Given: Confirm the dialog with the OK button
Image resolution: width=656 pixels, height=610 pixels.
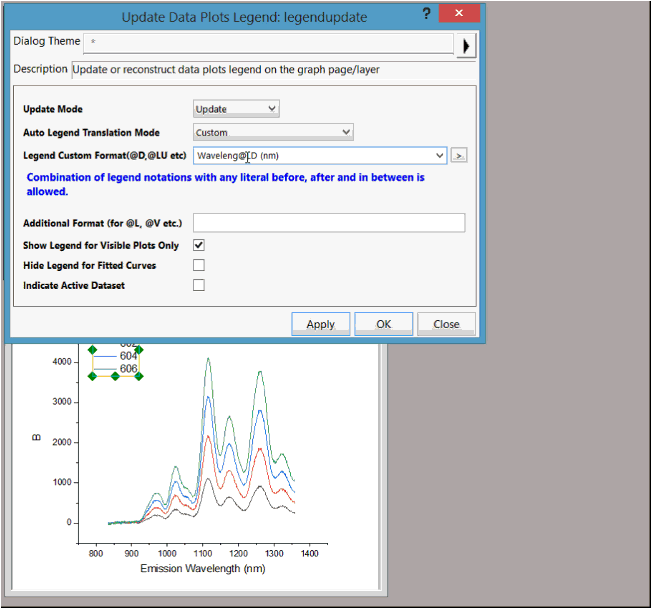Looking at the screenshot, I should pyautogui.click(x=383, y=324).
